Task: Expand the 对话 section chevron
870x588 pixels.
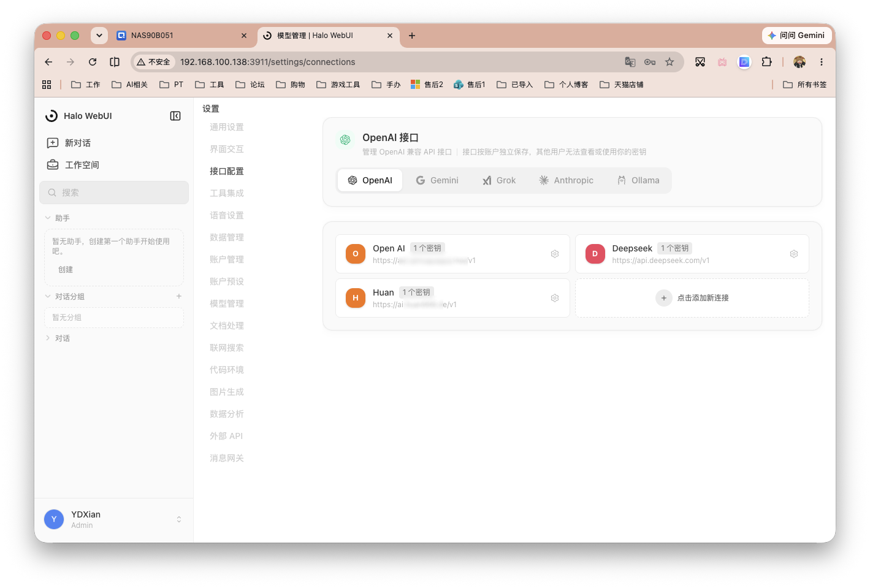Action: click(x=48, y=338)
